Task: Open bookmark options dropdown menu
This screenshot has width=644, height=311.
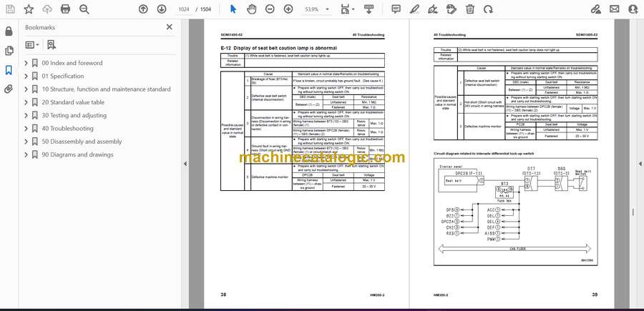Action: click(x=32, y=45)
